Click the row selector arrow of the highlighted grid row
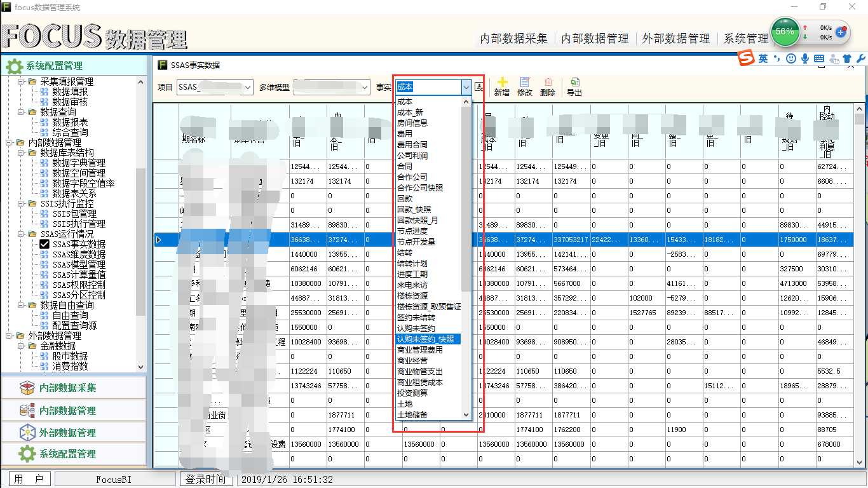Screen dimensions: 868x488 [159, 240]
